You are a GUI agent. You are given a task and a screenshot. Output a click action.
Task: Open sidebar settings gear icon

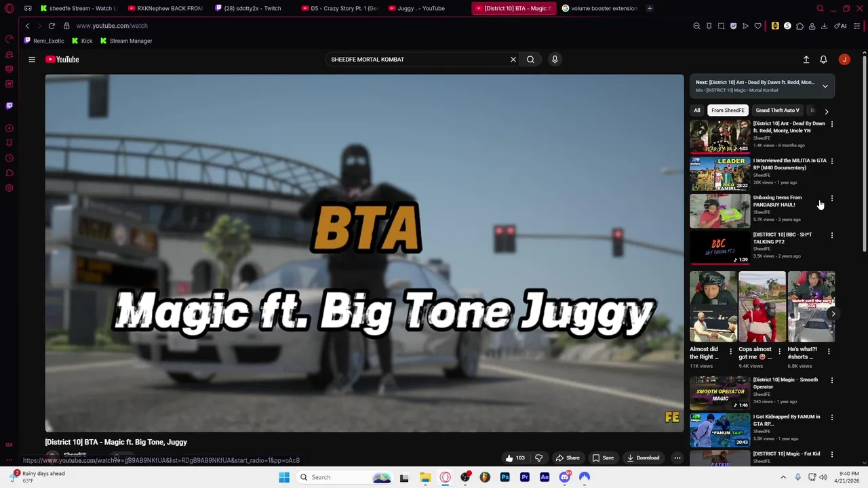click(9, 188)
